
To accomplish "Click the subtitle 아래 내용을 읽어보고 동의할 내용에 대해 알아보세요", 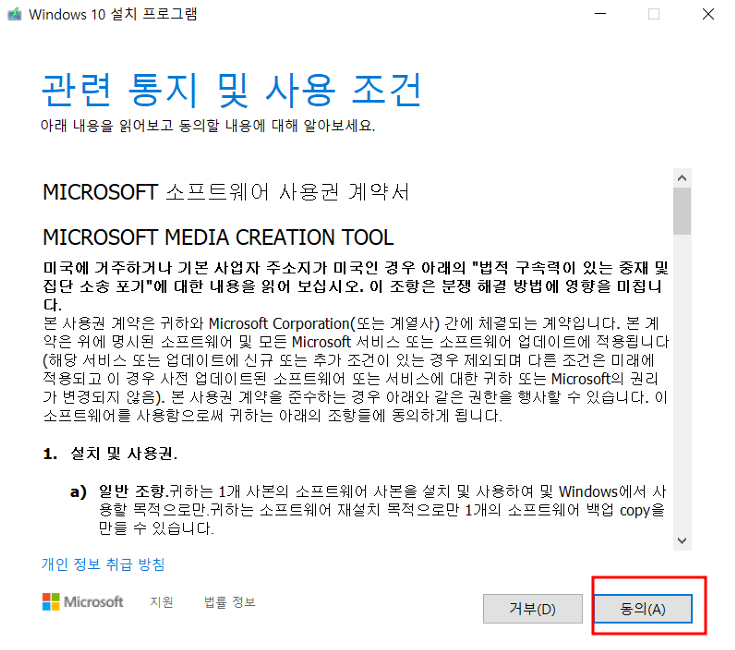I will (x=208, y=126).
